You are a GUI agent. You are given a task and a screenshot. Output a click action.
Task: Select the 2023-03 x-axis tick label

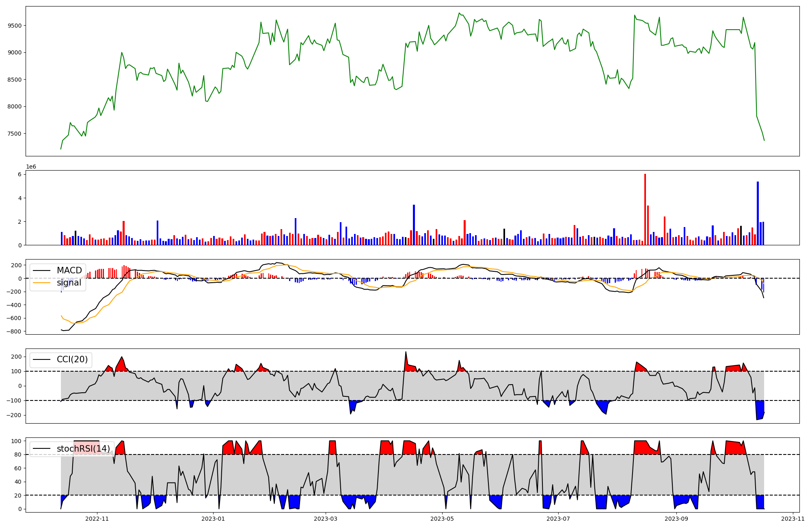pyautogui.click(x=326, y=519)
